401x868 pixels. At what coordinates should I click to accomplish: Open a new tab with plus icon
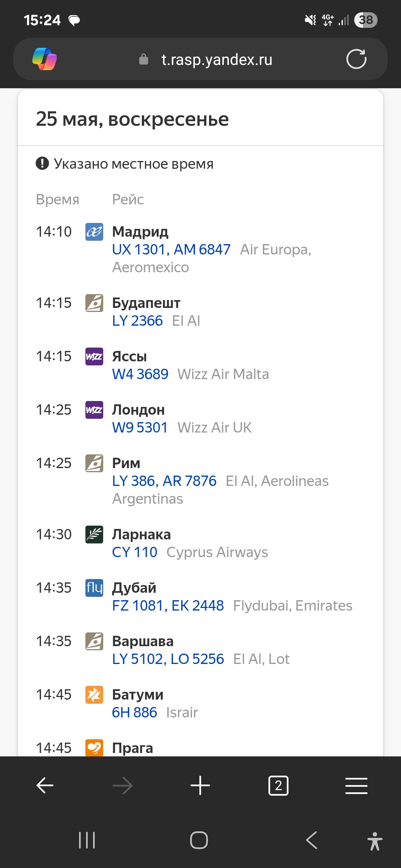click(200, 785)
